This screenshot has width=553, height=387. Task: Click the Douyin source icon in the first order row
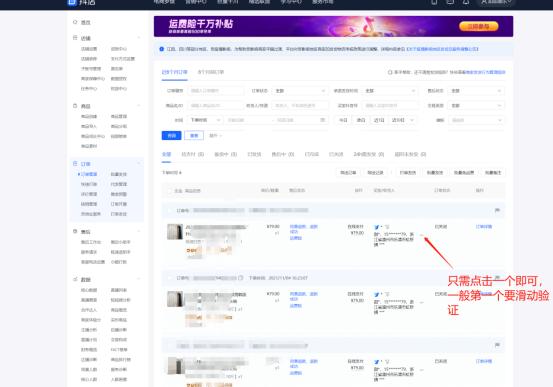point(377,227)
